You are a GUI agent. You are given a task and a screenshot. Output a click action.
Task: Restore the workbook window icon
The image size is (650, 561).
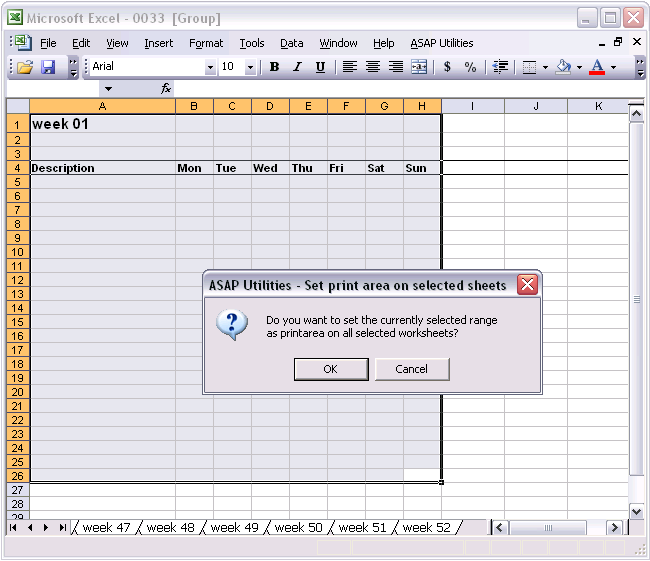(618, 42)
